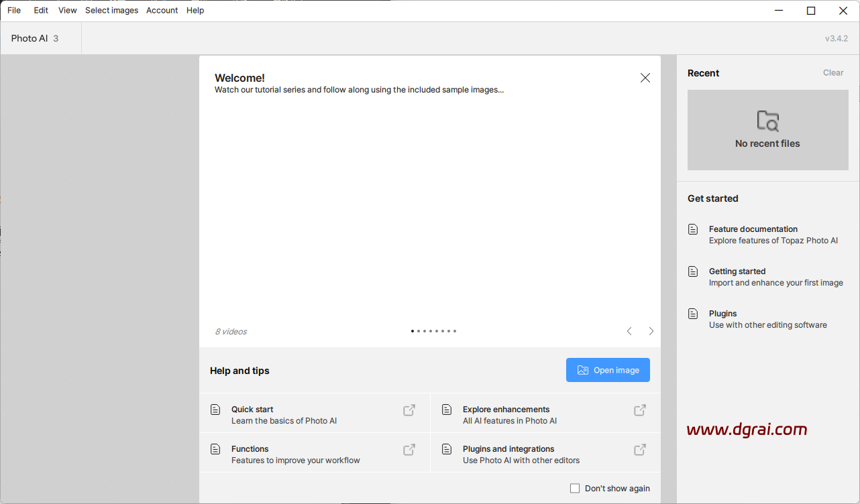Image resolution: width=860 pixels, height=504 pixels.
Task: Select the last tutorial carousel dot
Action: (x=455, y=331)
